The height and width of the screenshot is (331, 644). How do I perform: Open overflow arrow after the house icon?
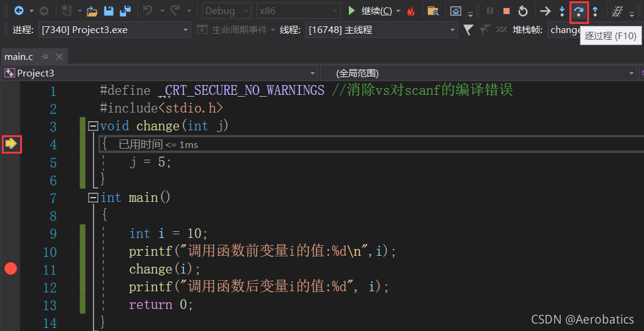470,13
